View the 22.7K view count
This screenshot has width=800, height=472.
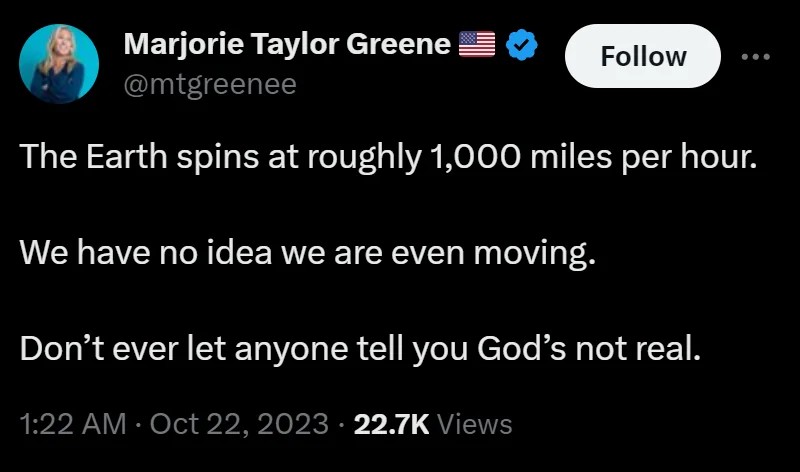pos(391,424)
